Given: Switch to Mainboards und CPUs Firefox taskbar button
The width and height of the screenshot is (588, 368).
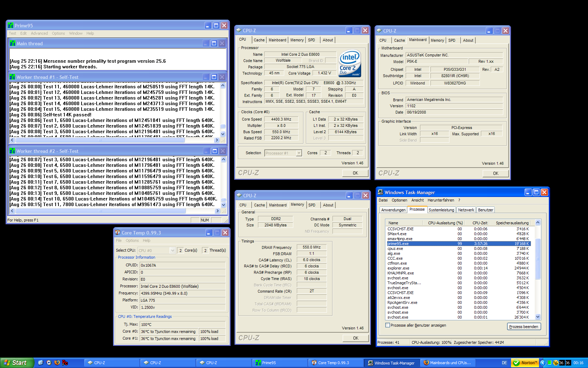Looking at the screenshot, I should coord(448,363).
